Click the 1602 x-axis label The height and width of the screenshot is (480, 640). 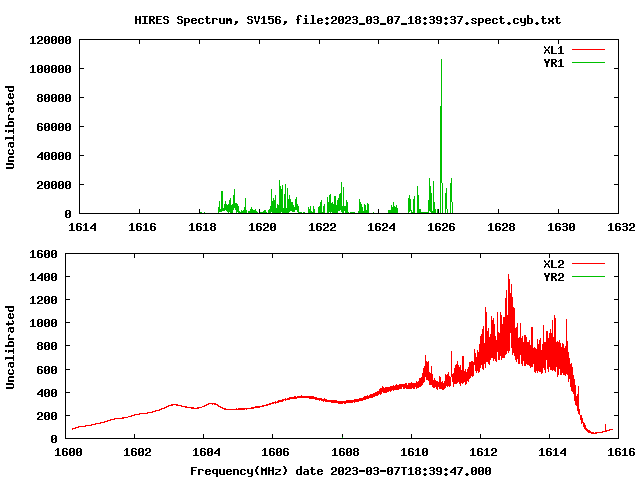137,452
